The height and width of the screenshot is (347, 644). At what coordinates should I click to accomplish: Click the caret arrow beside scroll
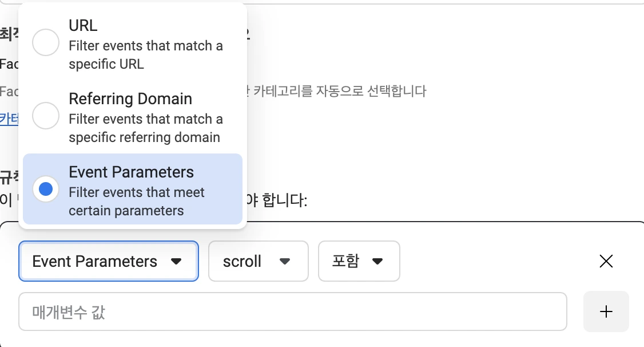tap(284, 262)
